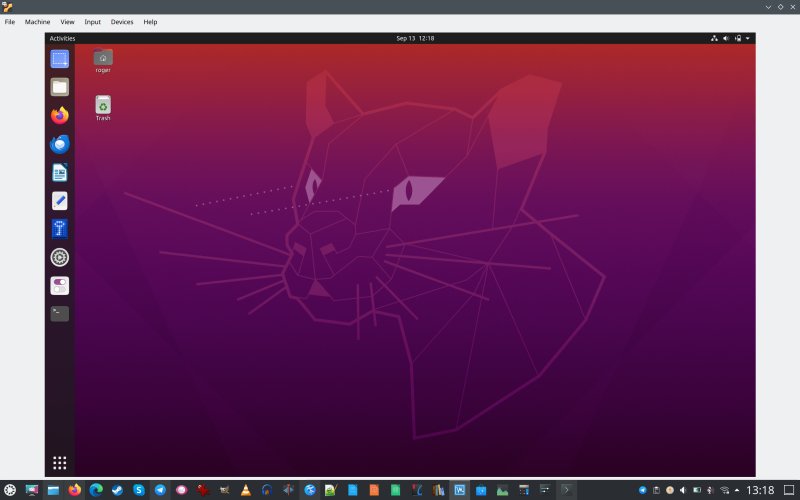Open the Text Editor from the dock
Image resolution: width=800 pixels, height=500 pixels.
60,200
